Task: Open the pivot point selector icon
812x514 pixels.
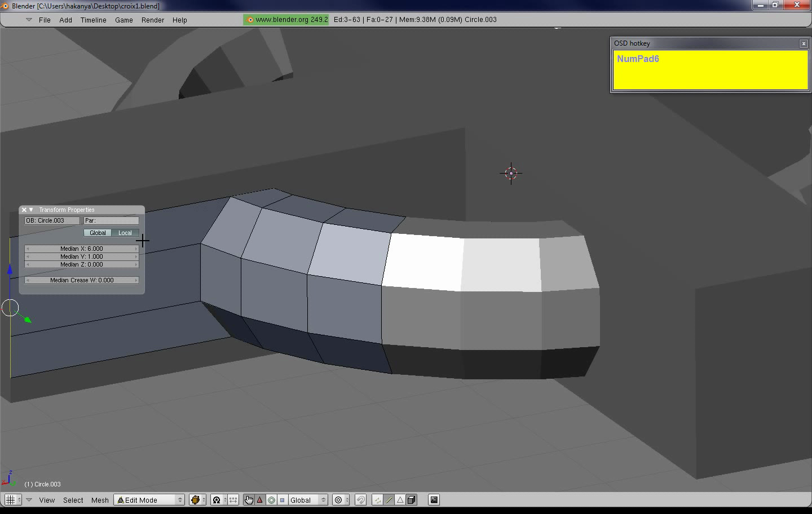Action: [219, 500]
